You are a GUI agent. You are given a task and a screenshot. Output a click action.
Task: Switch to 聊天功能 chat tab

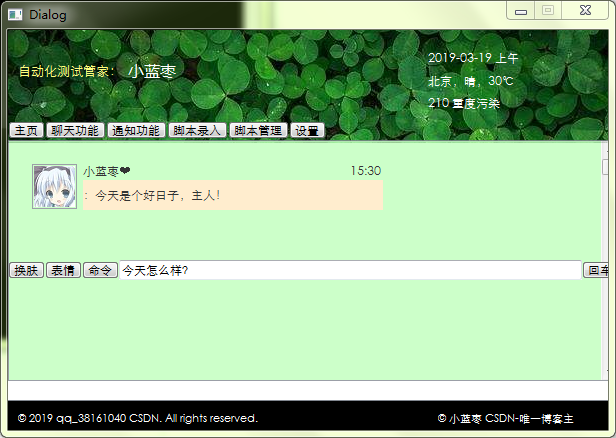point(75,130)
